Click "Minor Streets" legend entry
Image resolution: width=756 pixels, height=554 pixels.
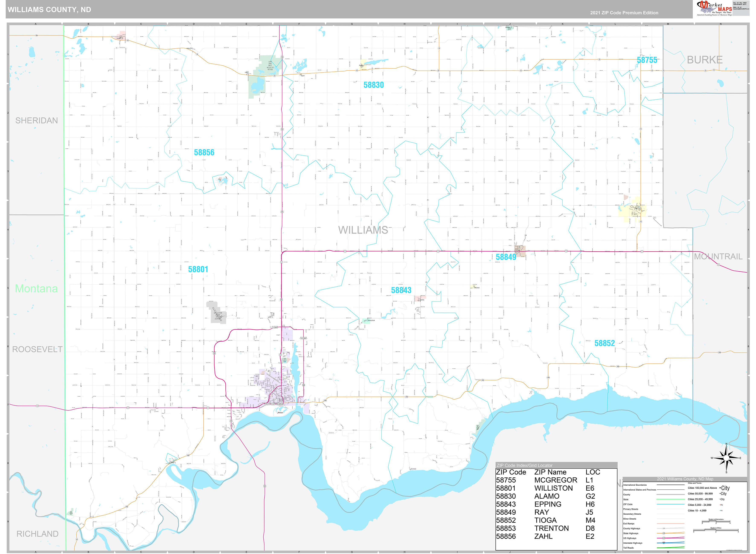630,519
